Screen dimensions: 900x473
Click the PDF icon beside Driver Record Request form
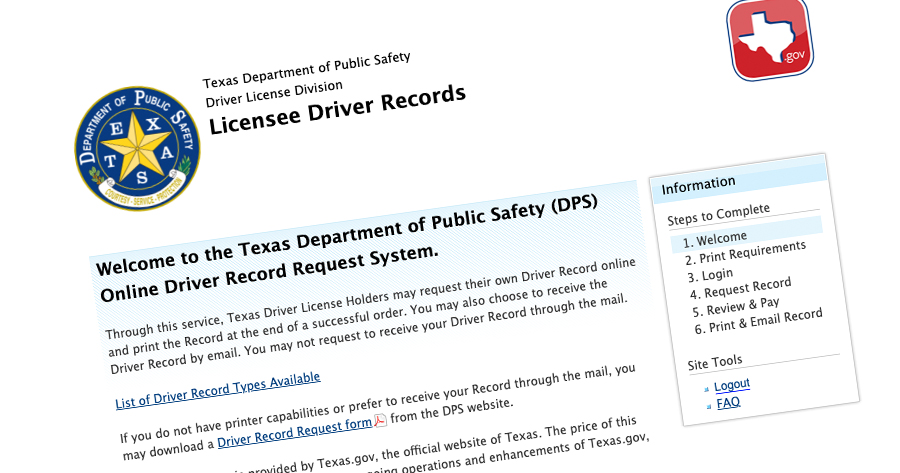click(380, 421)
